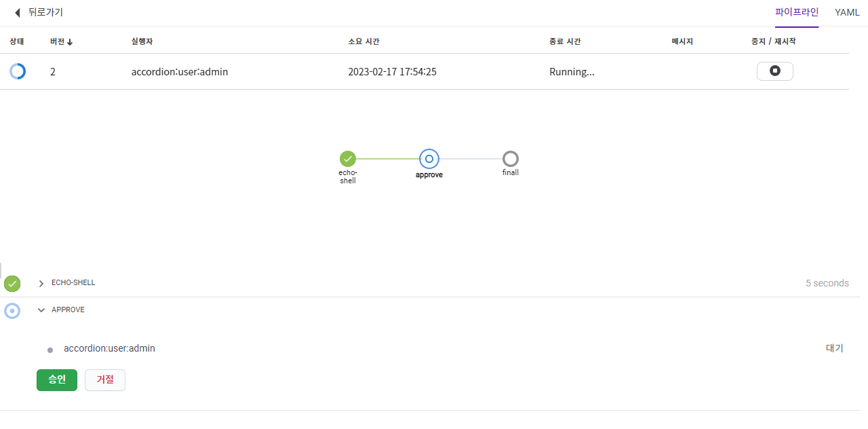Click the 실행자 column header
Screen dimensions: 868x429
coord(142,41)
